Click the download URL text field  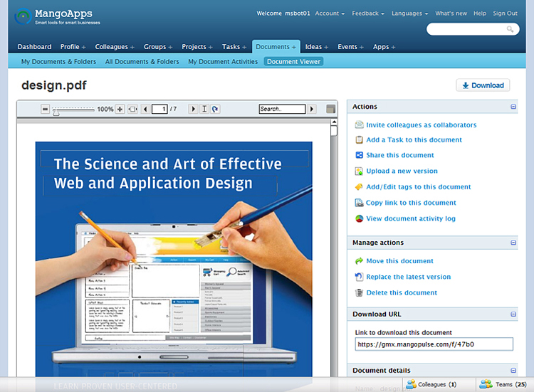434,344
